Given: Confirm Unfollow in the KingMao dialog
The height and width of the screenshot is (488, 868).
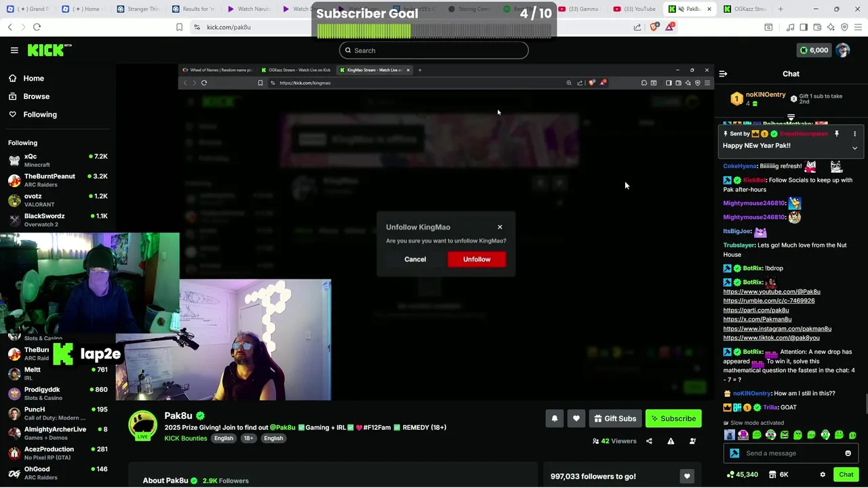Looking at the screenshot, I should point(477,259).
